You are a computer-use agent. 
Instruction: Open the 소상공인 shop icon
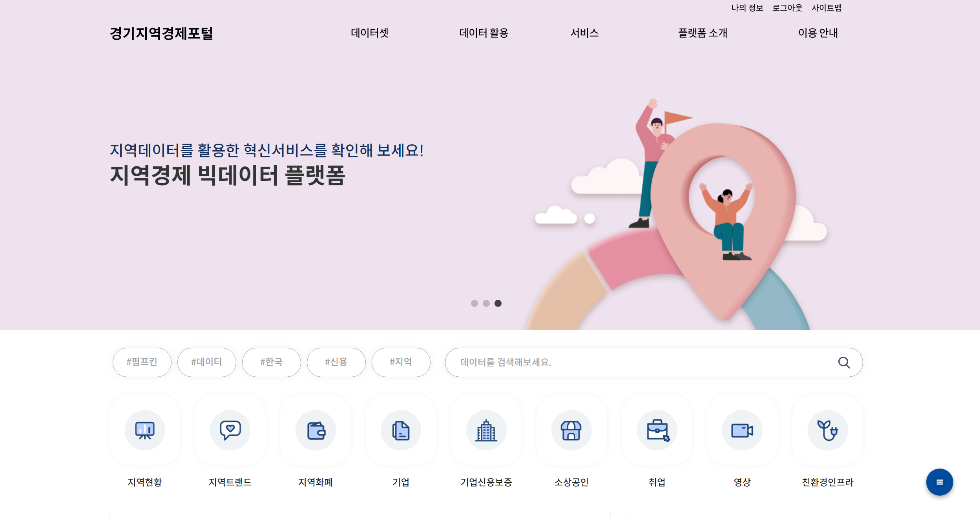coord(571,430)
